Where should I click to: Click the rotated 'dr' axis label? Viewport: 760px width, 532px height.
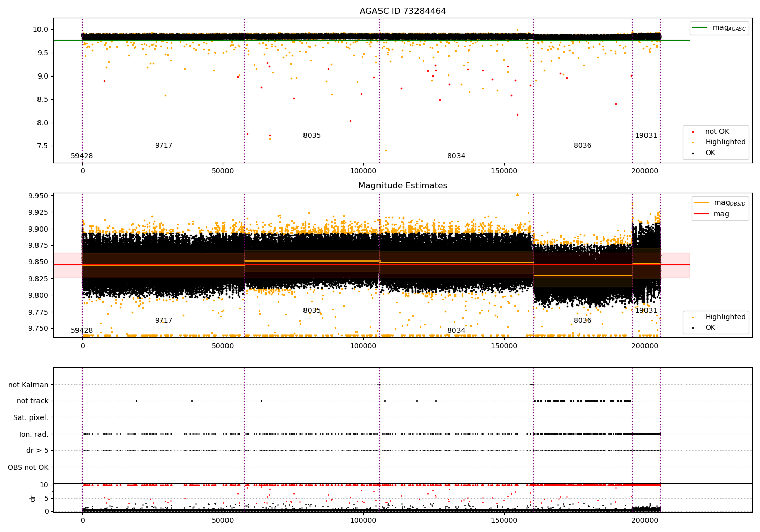pos(33,498)
